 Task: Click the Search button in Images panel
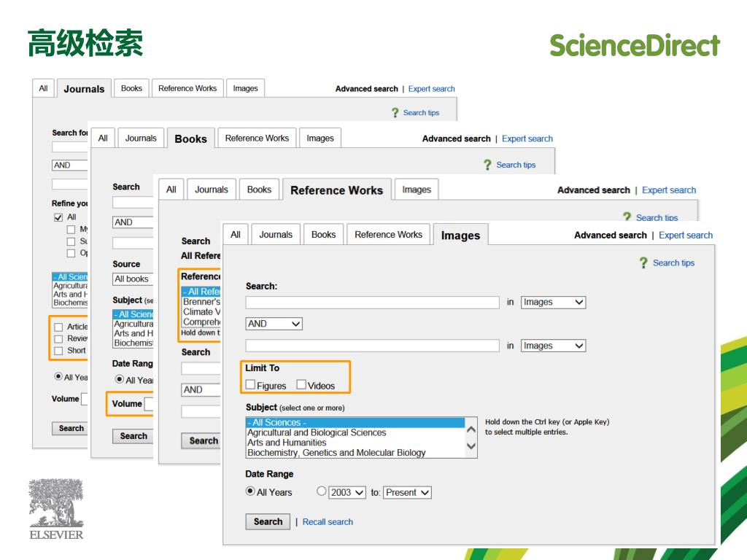(268, 521)
